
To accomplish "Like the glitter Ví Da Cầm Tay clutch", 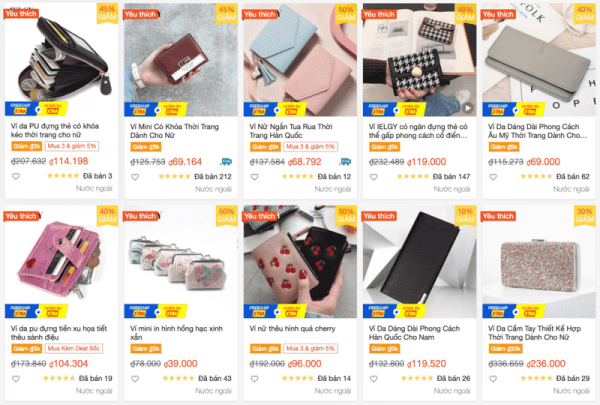I will pyautogui.click(x=493, y=379).
